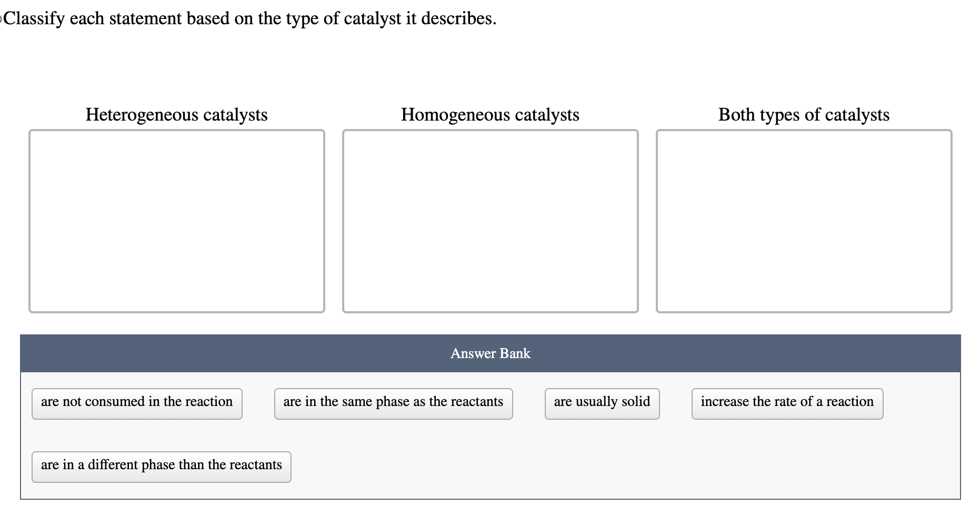The image size is (980, 515).
Task: Pick the 'are usually solid' answer tile
Action: click(602, 403)
